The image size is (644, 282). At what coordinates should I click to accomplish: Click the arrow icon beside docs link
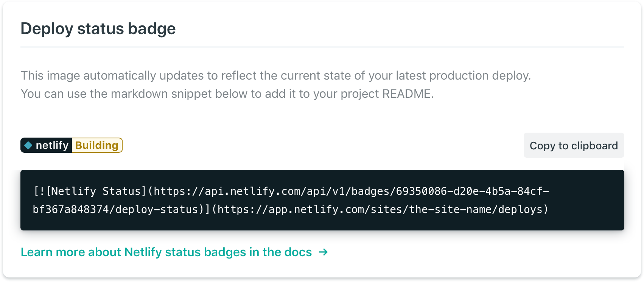[324, 252]
